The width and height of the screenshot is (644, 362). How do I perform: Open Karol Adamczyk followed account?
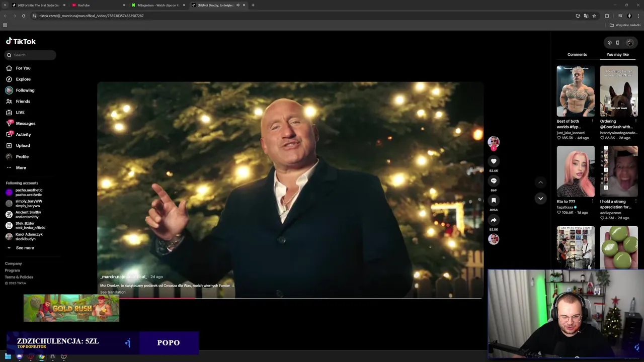point(24,236)
